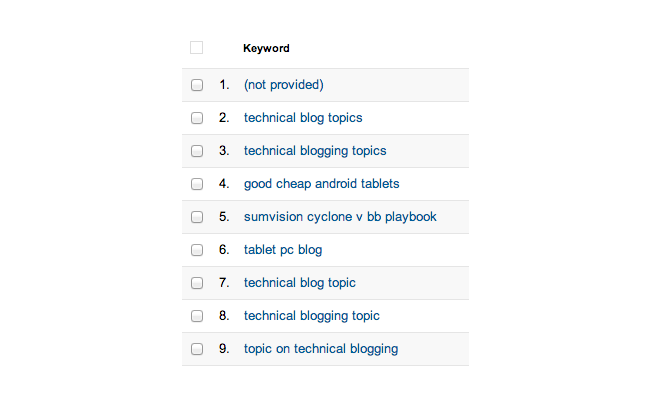Check the box for technical blog topic row
The width and height of the screenshot is (652, 400).
[x=197, y=283]
